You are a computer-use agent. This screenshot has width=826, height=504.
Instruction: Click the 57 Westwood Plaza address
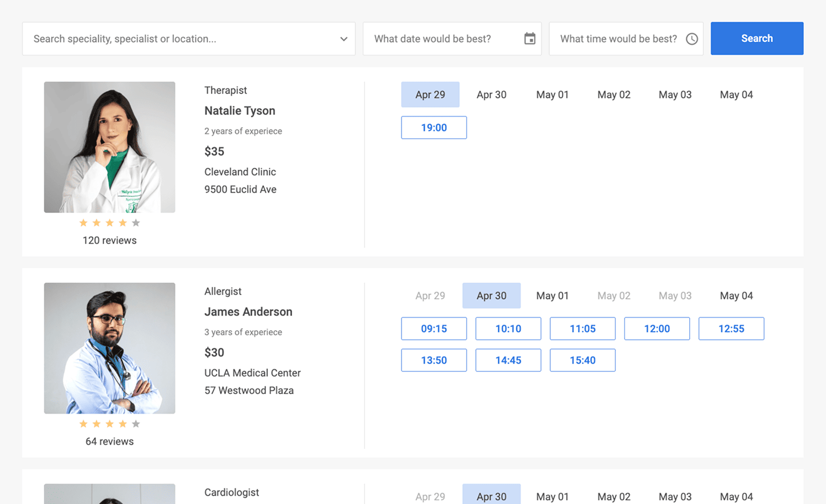(x=249, y=391)
